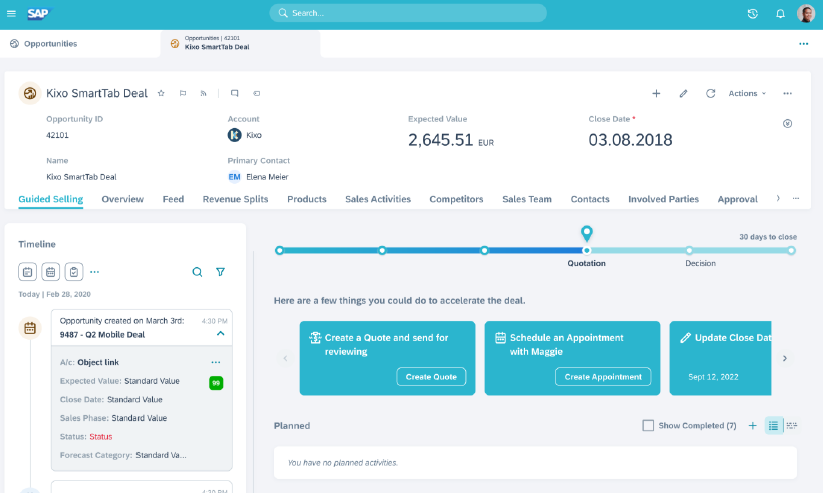Select the Decision phase marker
This screenshot has height=493, width=823.
point(689,251)
